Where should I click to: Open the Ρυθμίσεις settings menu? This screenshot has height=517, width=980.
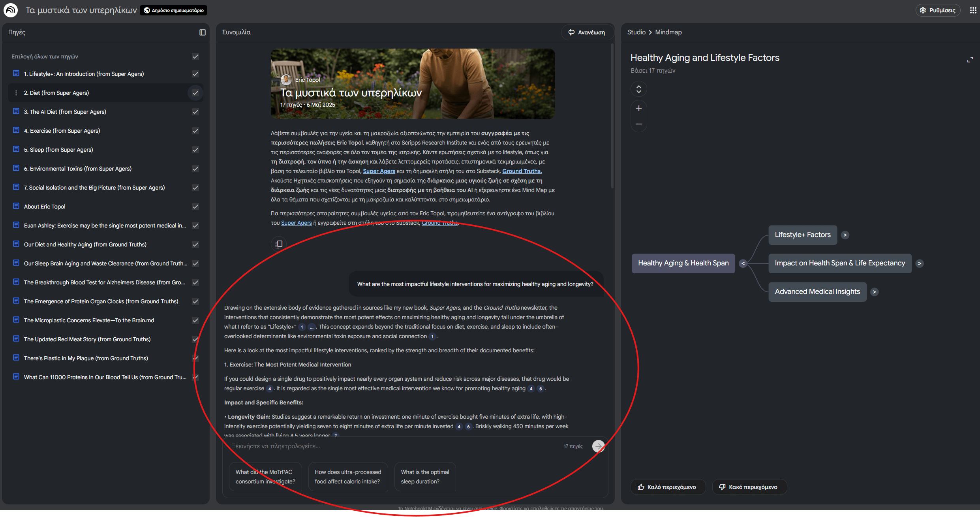937,10
